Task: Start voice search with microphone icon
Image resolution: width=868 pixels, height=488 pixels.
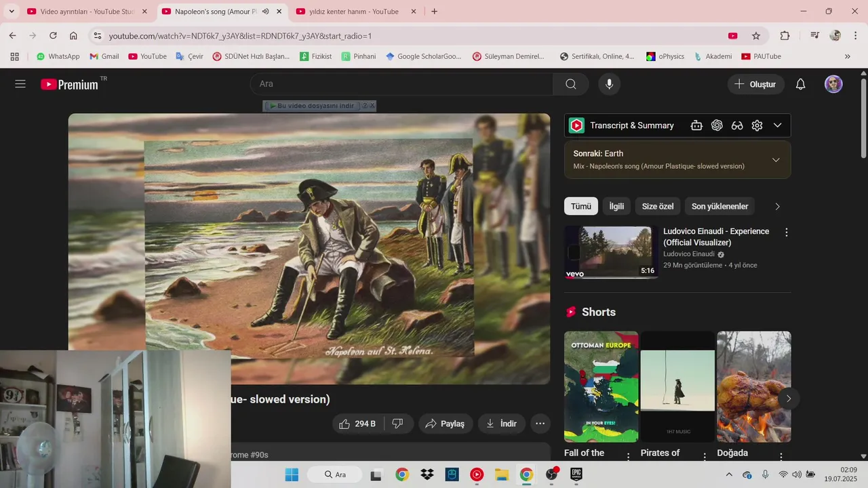Action: coord(609,84)
